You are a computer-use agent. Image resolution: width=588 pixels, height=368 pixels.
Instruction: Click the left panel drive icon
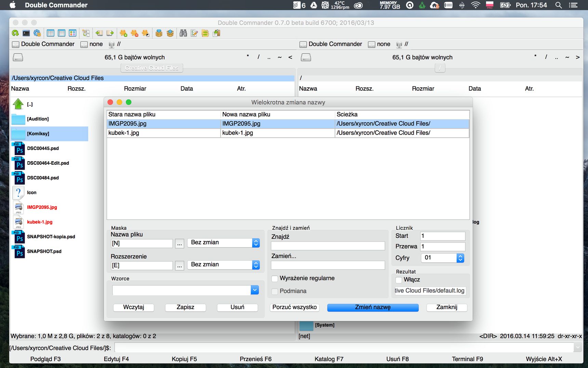tap(18, 57)
